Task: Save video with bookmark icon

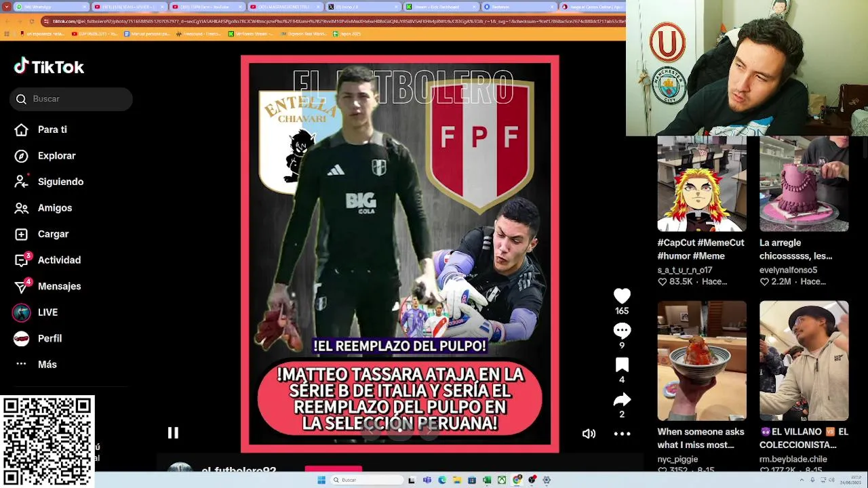Action: click(622, 365)
